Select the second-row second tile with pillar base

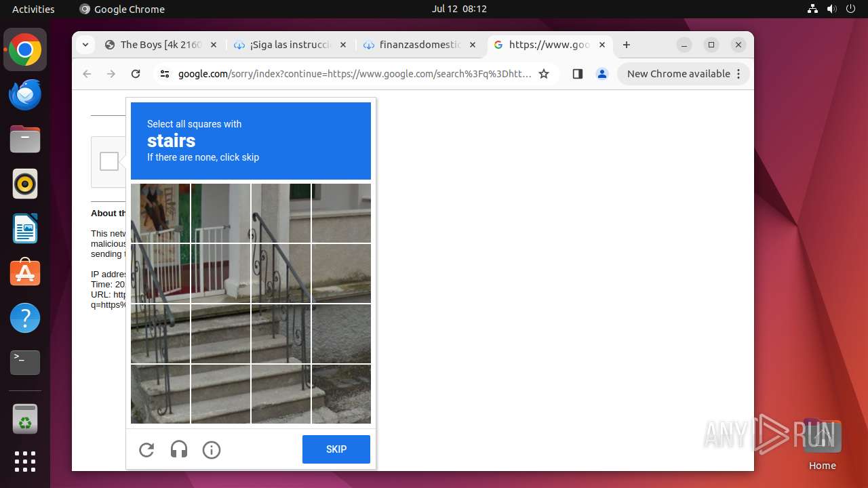point(220,273)
